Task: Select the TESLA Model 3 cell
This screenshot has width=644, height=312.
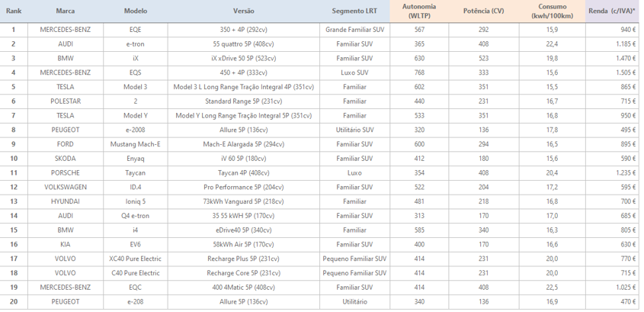Action: [x=135, y=87]
